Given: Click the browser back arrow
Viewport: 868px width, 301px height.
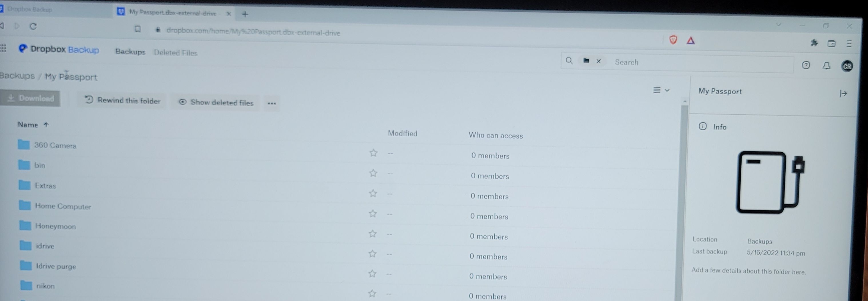Looking at the screenshot, I should pyautogui.click(x=2, y=26).
